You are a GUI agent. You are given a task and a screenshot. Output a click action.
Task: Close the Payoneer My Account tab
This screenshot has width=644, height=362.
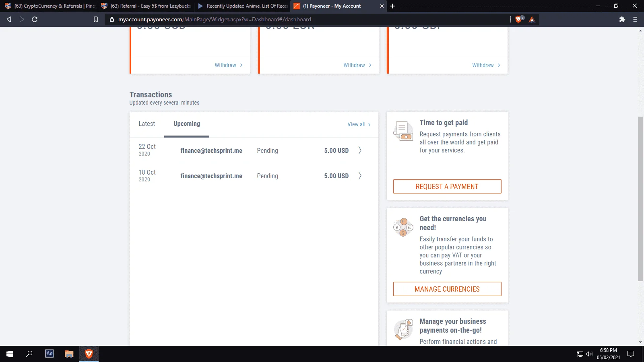(382, 6)
